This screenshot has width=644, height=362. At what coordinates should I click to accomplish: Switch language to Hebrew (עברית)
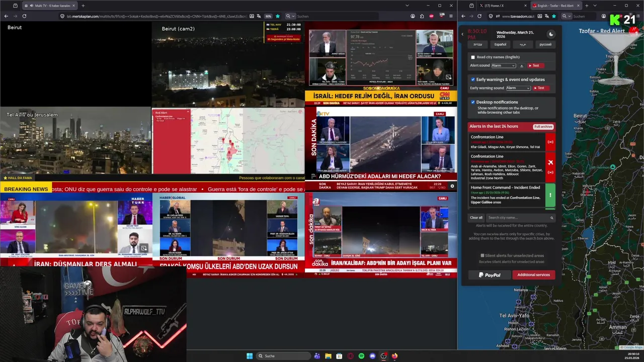(477, 45)
